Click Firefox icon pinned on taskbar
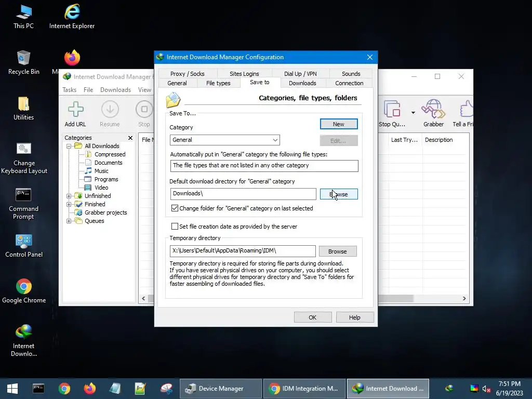532x399 pixels. tap(90, 389)
